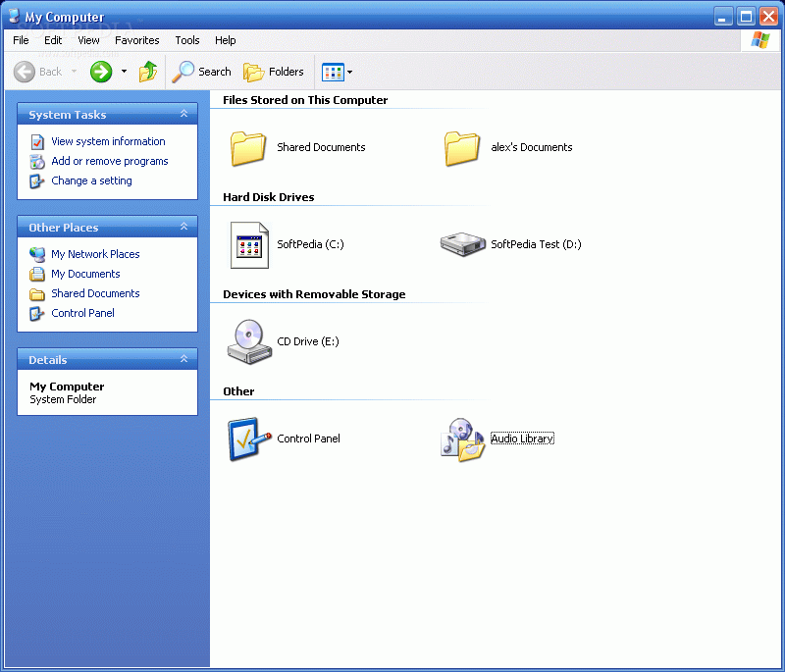785x672 pixels.
Task: Select the SoftPedia Test (D:) drive icon
Action: point(462,243)
